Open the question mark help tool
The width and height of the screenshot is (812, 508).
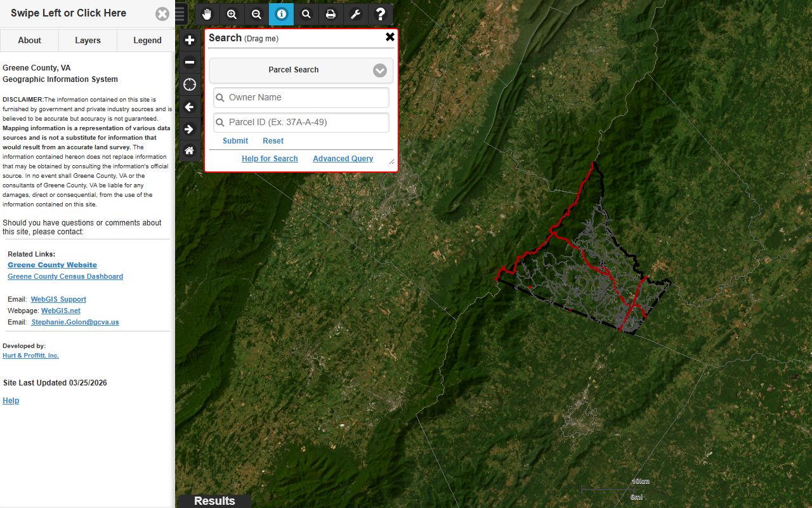(x=380, y=14)
